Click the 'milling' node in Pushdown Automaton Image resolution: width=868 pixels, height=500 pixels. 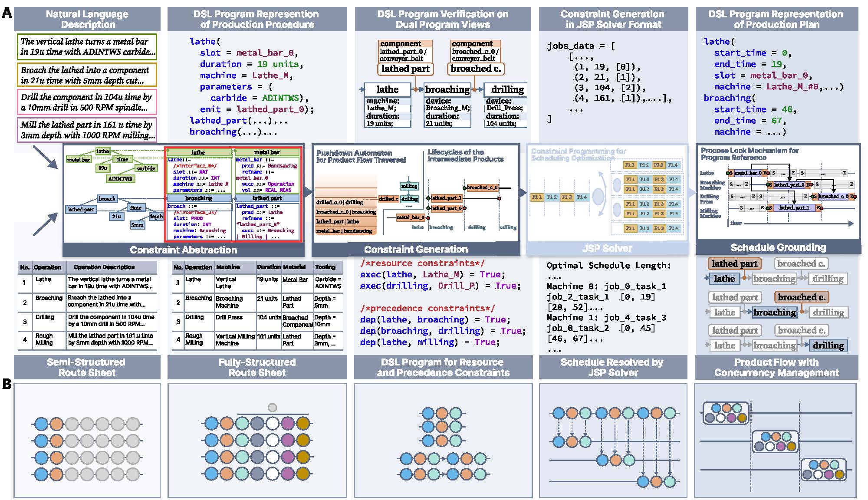(x=409, y=186)
